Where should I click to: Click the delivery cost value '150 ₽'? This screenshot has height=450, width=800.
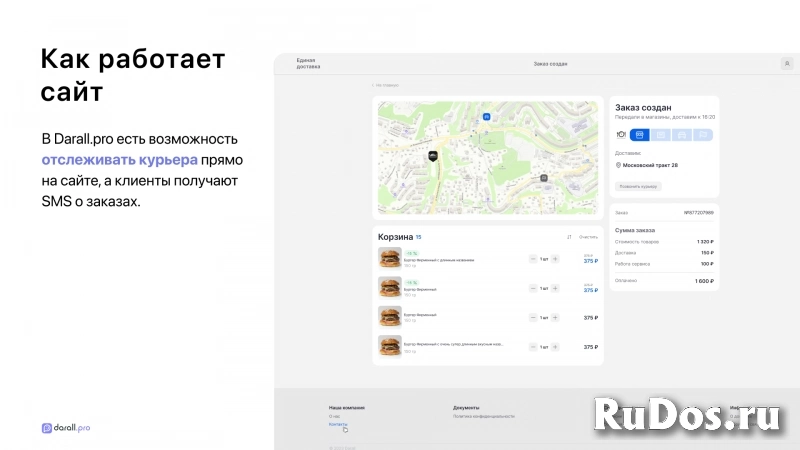click(x=707, y=253)
